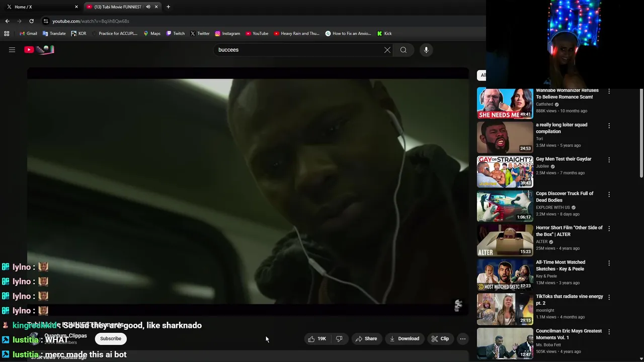
Task: Click the Jubilee channel name
Action: click(x=542, y=166)
